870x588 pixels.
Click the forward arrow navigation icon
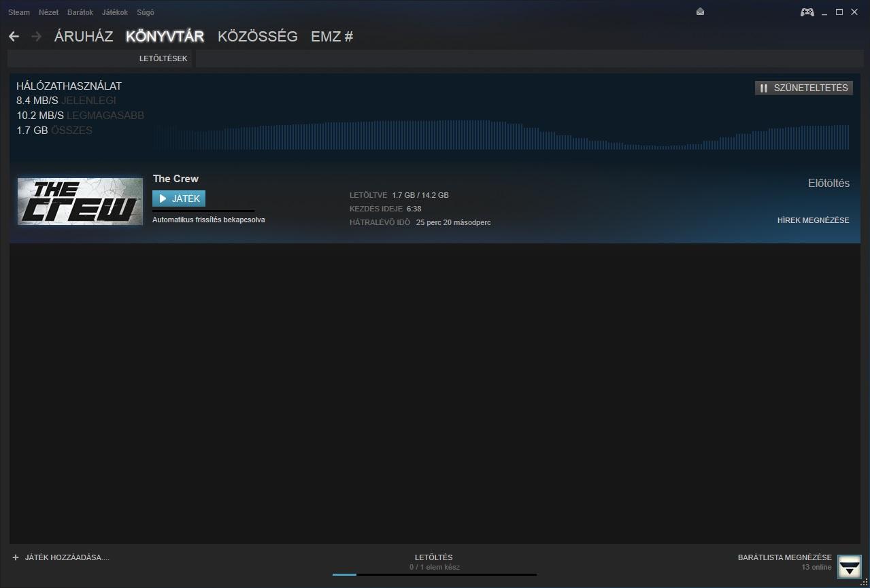(x=37, y=37)
